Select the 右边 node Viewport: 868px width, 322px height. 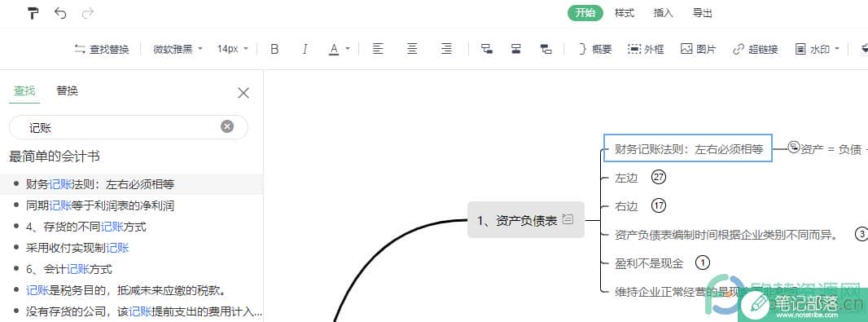click(626, 206)
